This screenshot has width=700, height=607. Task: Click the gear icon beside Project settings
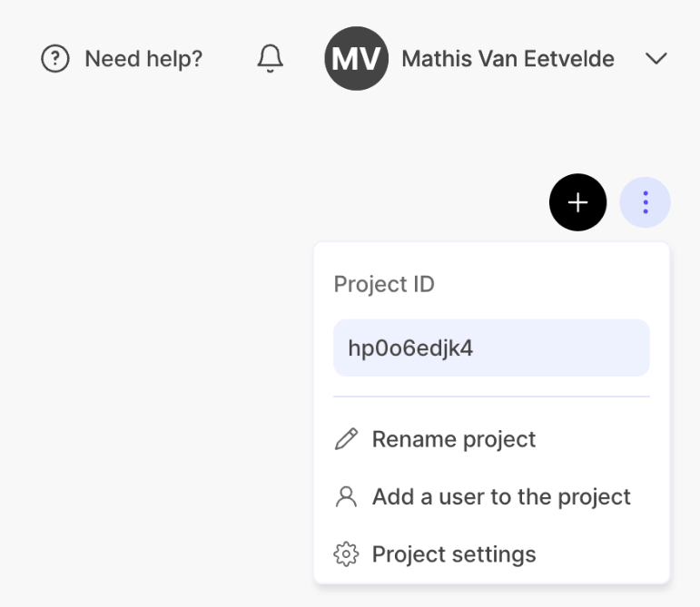(346, 554)
